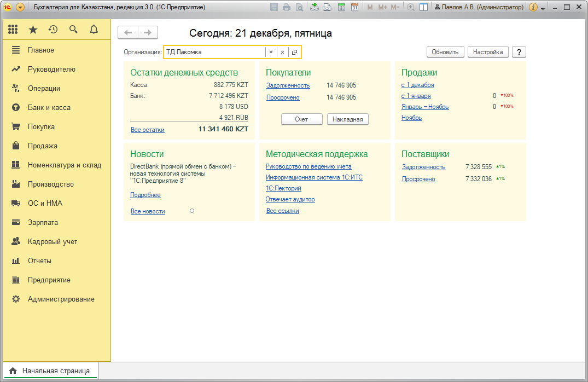The height and width of the screenshot is (382, 588).
Task: Open Favorites via the star icon
Action: click(33, 30)
